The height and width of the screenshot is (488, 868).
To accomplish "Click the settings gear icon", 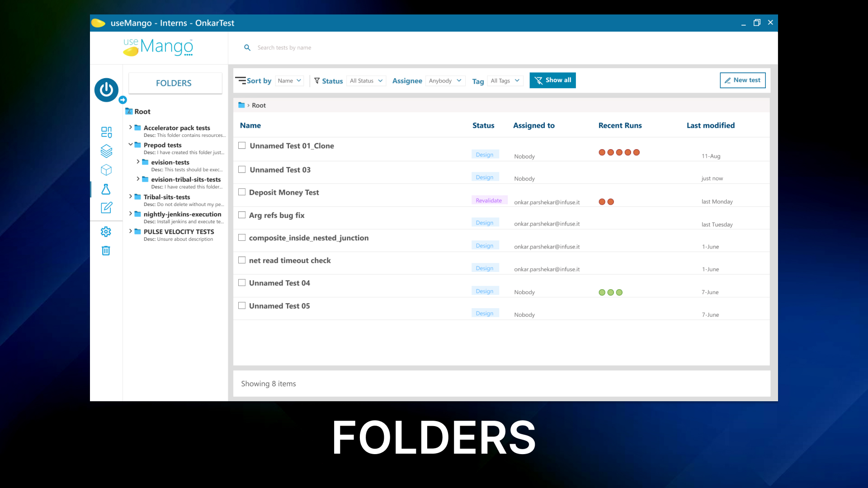I will coord(106,231).
